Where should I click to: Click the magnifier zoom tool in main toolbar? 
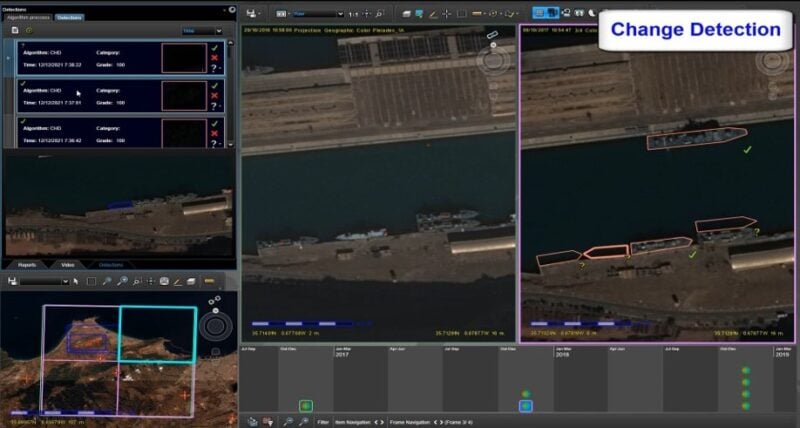(379, 14)
